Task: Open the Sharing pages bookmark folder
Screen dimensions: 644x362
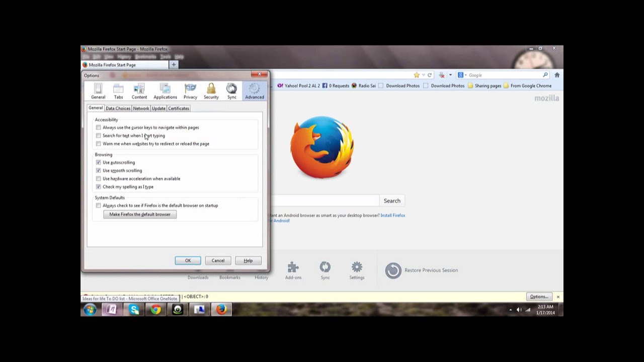Action: [485, 85]
